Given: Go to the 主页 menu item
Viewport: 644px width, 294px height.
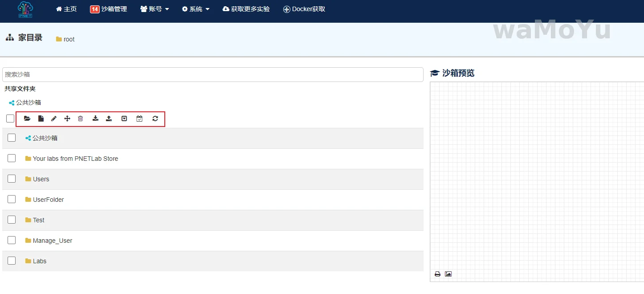Looking at the screenshot, I should [x=66, y=9].
